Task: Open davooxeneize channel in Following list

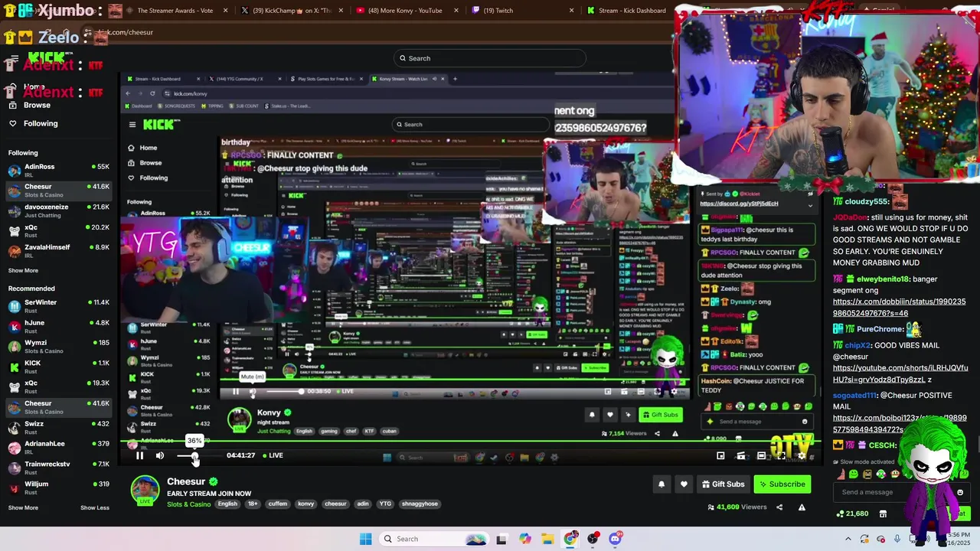Action: (x=58, y=210)
